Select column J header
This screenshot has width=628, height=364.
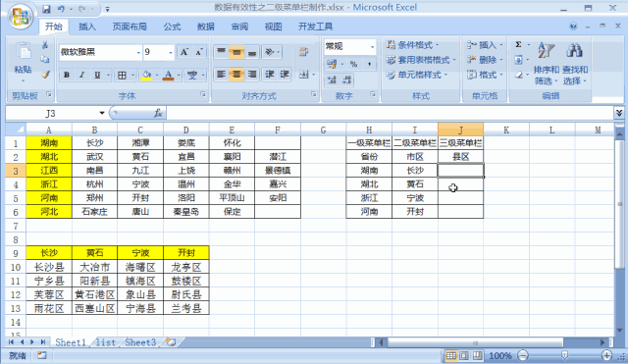pyautogui.click(x=460, y=130)
